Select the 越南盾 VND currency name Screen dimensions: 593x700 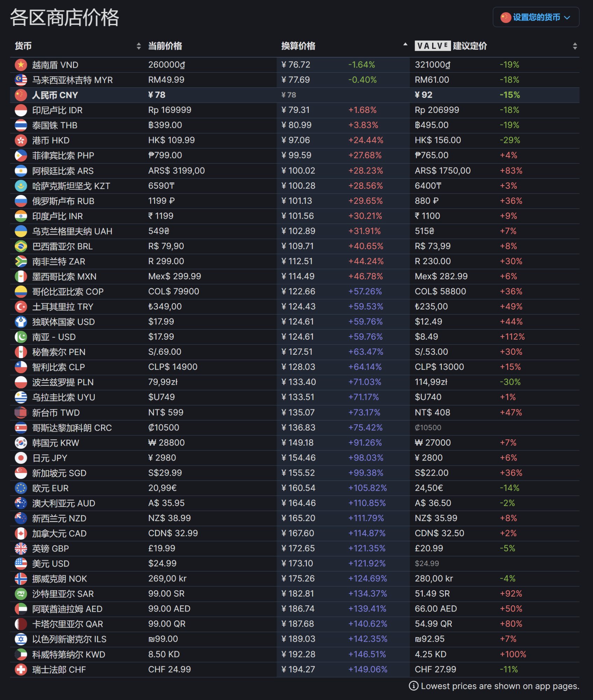[55, 65]
